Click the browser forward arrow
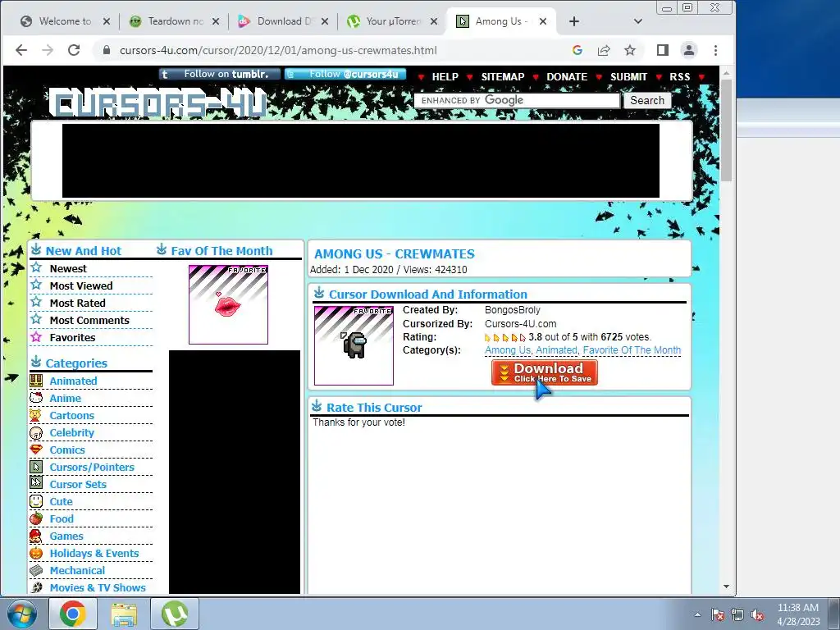840x630 pixels. click(48, 50)
